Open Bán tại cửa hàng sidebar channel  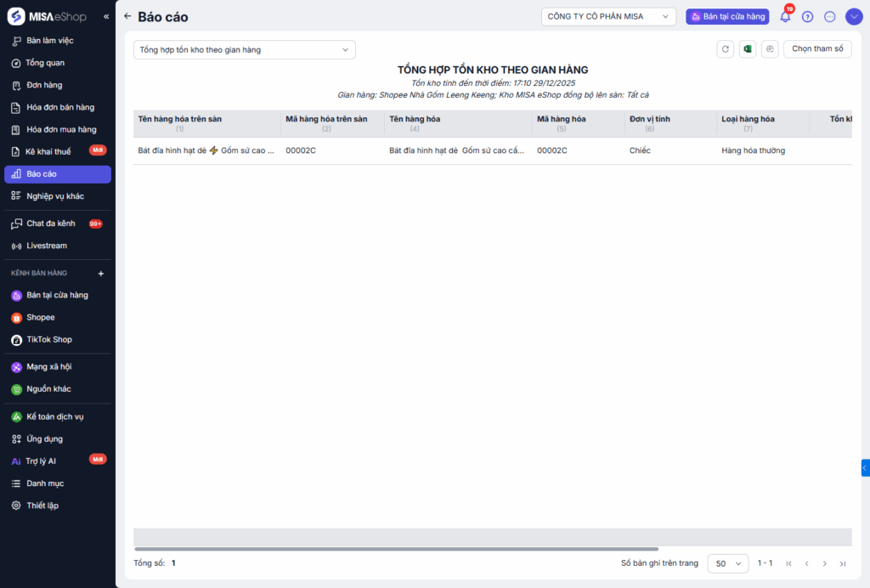(x=58, y=295)
